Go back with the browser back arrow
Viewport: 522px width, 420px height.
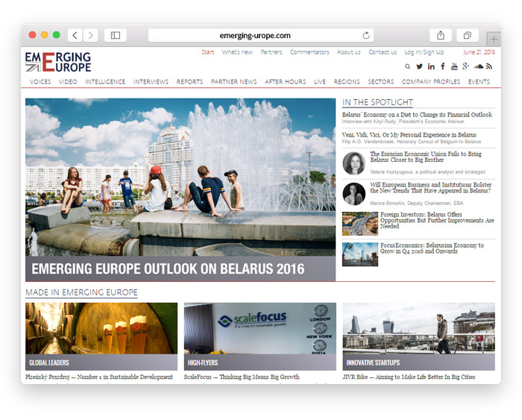tap(75, 35)
